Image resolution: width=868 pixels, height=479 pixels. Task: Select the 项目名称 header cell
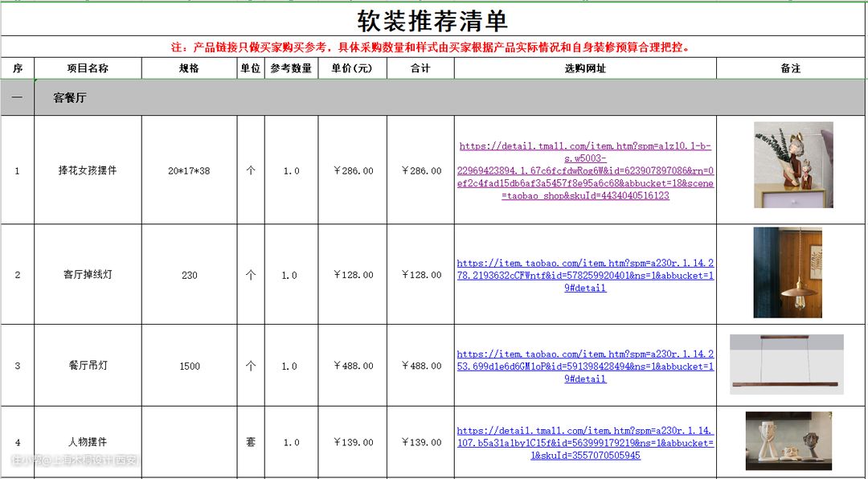pyautogui.click(x=88, y=68)
